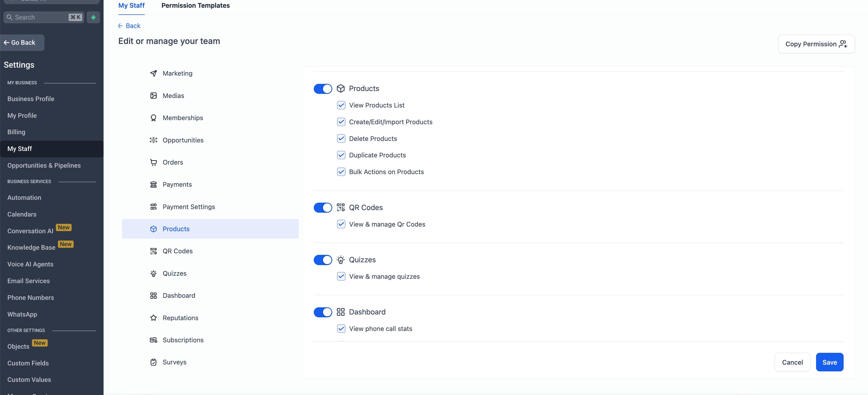Image resolution: width=868 pixels, height=395 pixels.
Task: Click the Surveys clipboard icon
Action: coord(153,362)
